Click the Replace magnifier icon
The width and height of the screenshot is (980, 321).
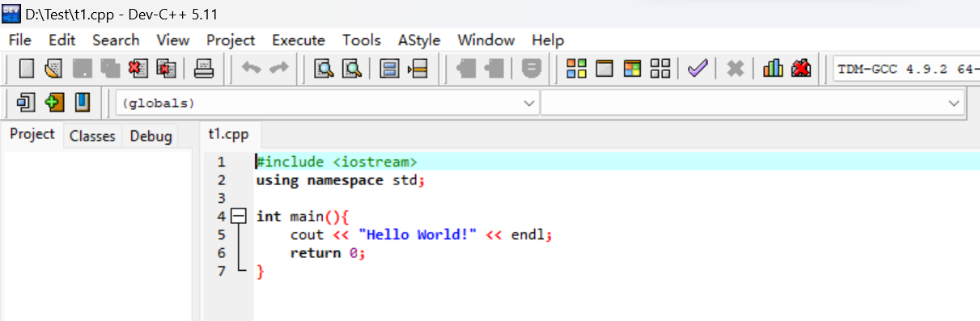pyautogui.click(x=351, y=69)
